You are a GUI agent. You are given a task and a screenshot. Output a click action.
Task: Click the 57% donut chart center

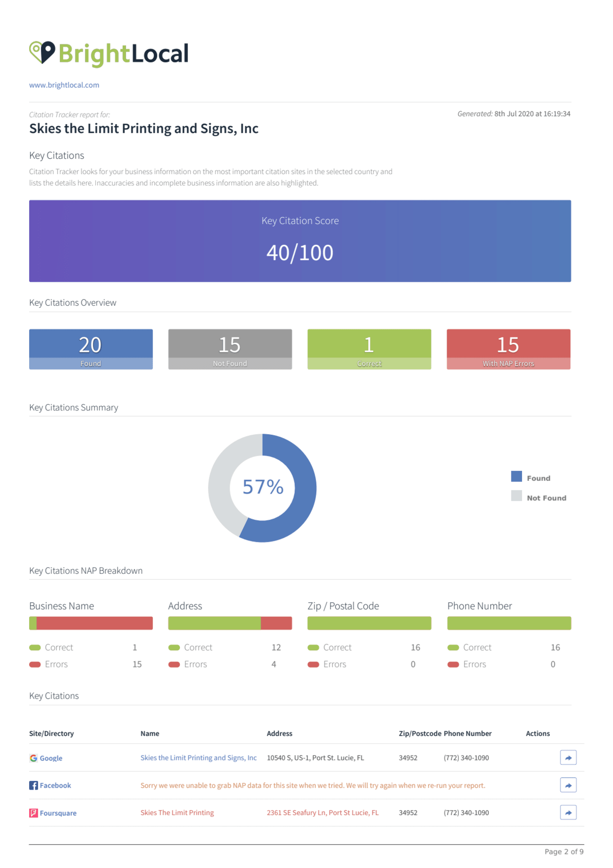[x=263, y=487]
